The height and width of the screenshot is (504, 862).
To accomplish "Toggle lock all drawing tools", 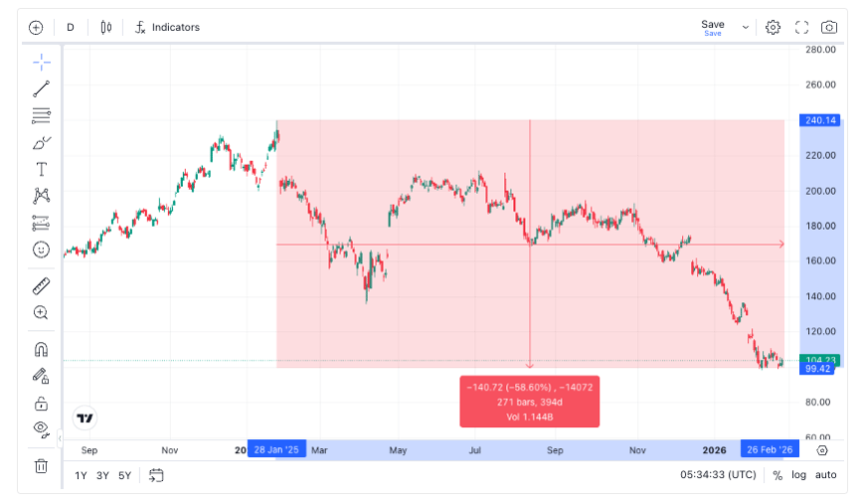I will coord(41,403).
